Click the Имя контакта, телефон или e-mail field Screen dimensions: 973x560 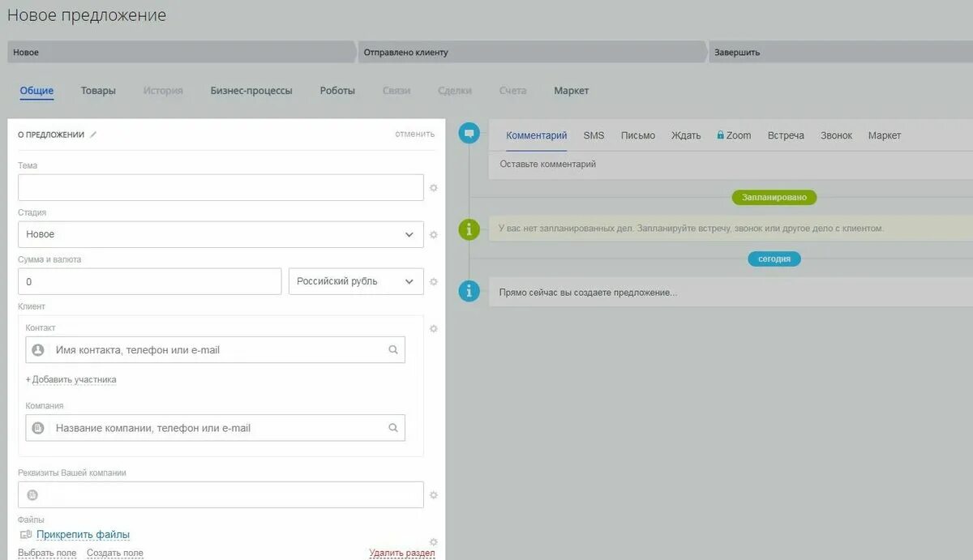pyautogui.click(x=215, y=350)
